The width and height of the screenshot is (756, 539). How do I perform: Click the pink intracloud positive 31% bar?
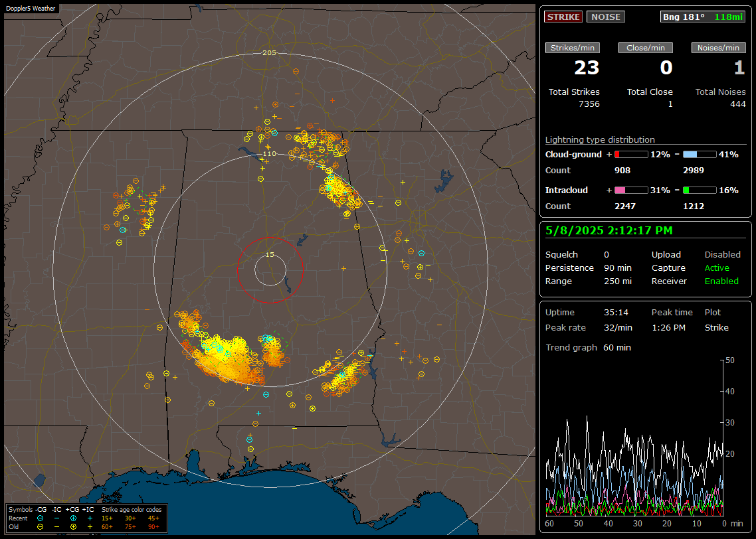click(631, 191)
